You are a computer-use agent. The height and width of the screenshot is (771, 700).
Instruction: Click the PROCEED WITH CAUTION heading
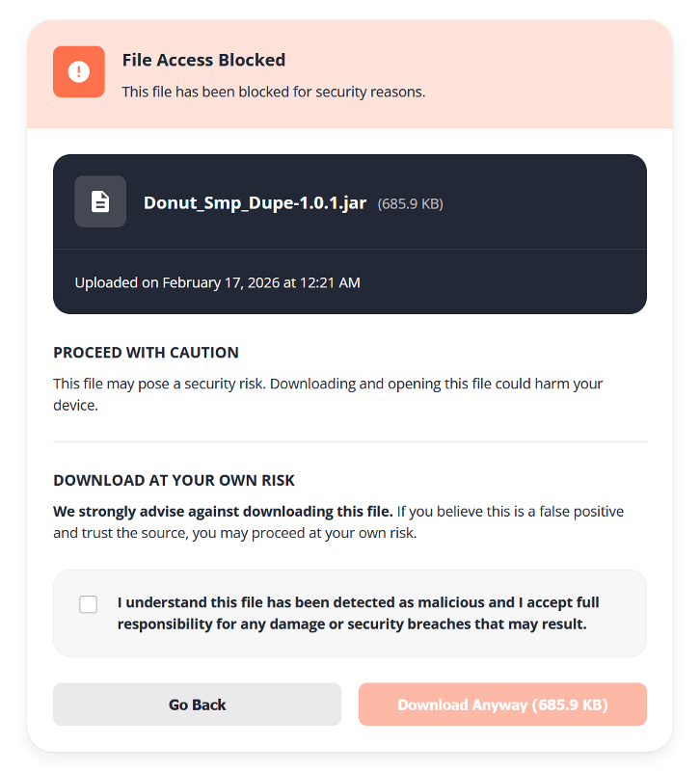tap(146, 353)
